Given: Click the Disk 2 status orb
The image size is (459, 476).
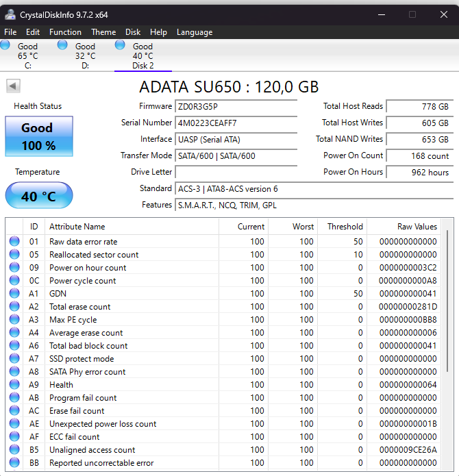Looking at the screenshot, I should 121,45.
